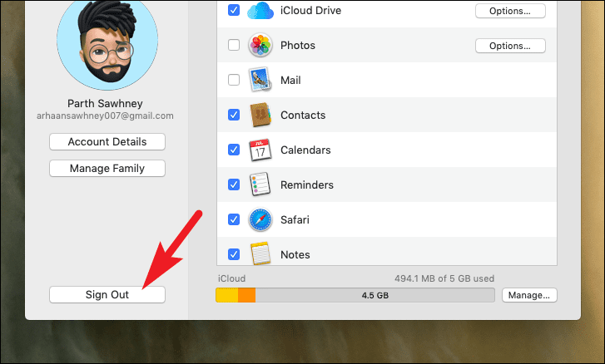Image resolution: width=605 pixels, height=364 pixels.
Task: Click the Account Details button
Action: pyautogui.click(x=107, y=142)
